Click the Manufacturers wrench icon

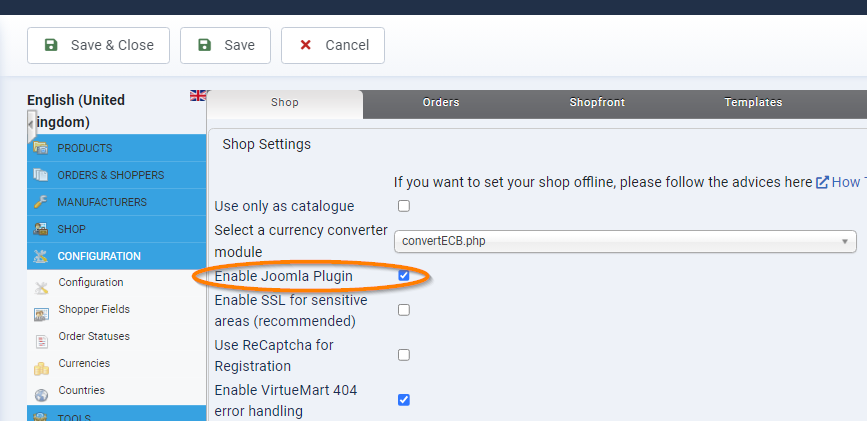coord(41,202)
